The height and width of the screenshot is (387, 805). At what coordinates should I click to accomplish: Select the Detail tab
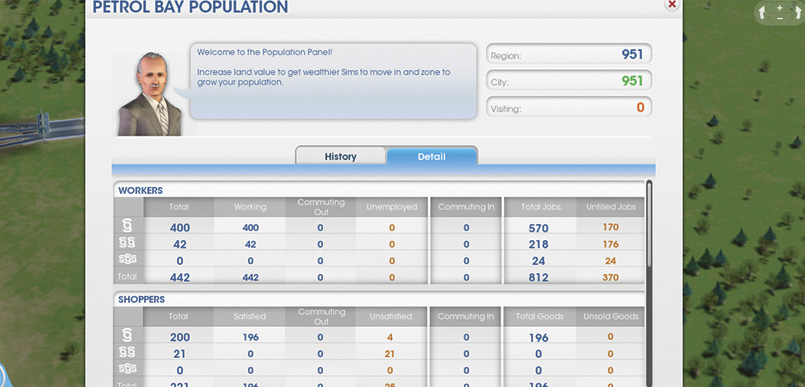click(x=431, y=157)
